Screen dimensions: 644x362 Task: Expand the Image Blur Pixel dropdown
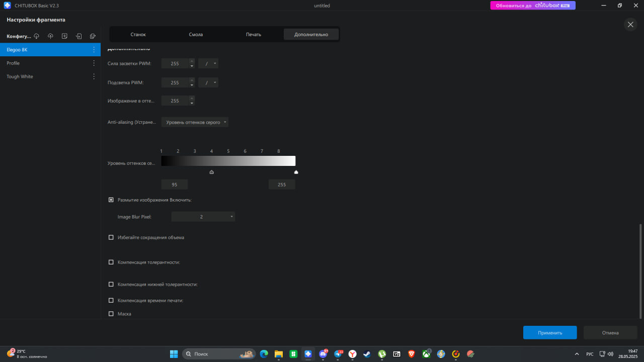coord(203,217)
